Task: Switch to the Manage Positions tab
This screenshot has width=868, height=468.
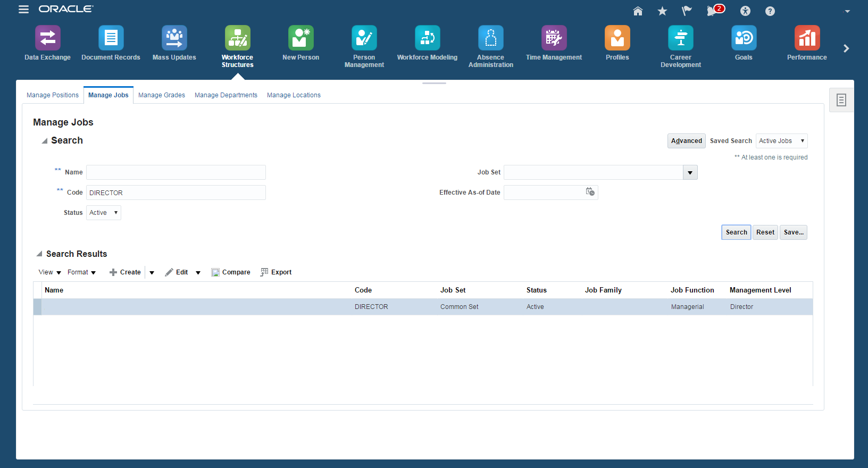Action: [53, 95]
